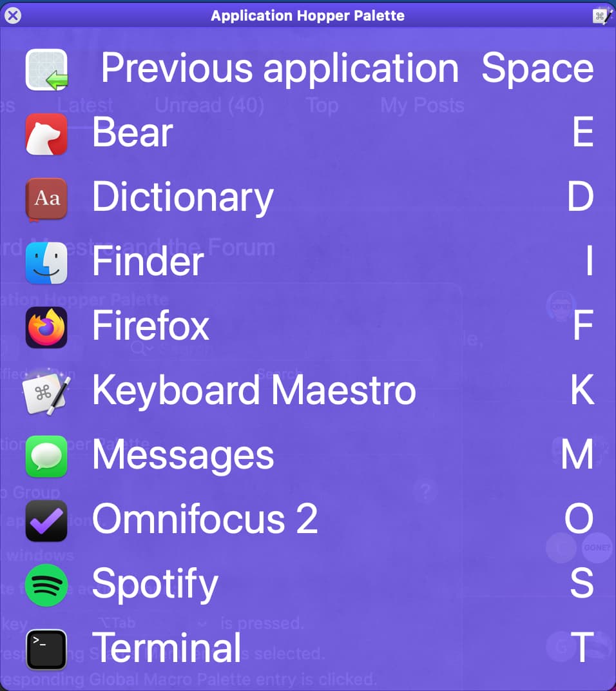Click the Bear app icon

(x=46, y=135)
